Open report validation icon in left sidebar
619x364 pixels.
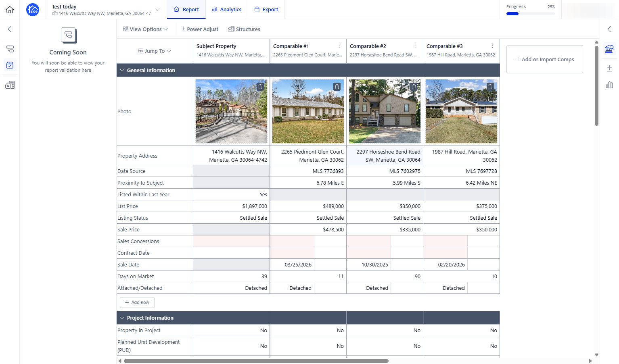(x=10, y=65)
